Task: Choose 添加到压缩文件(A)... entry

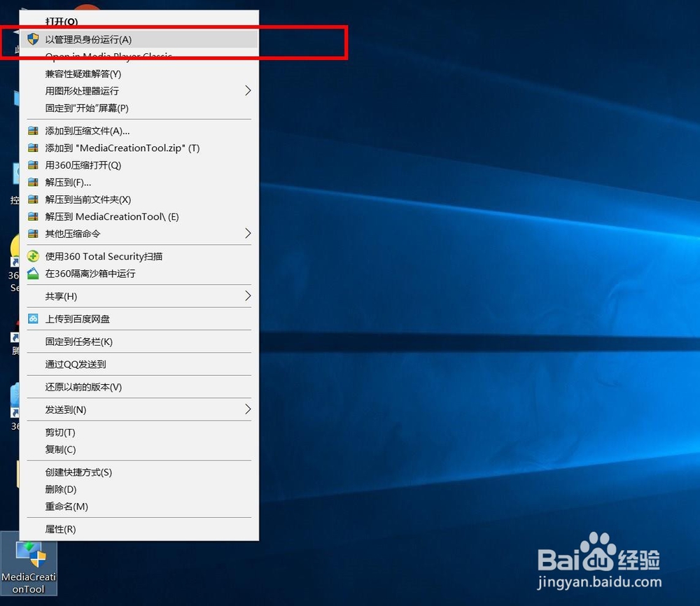Action: [x=139, y=131]
